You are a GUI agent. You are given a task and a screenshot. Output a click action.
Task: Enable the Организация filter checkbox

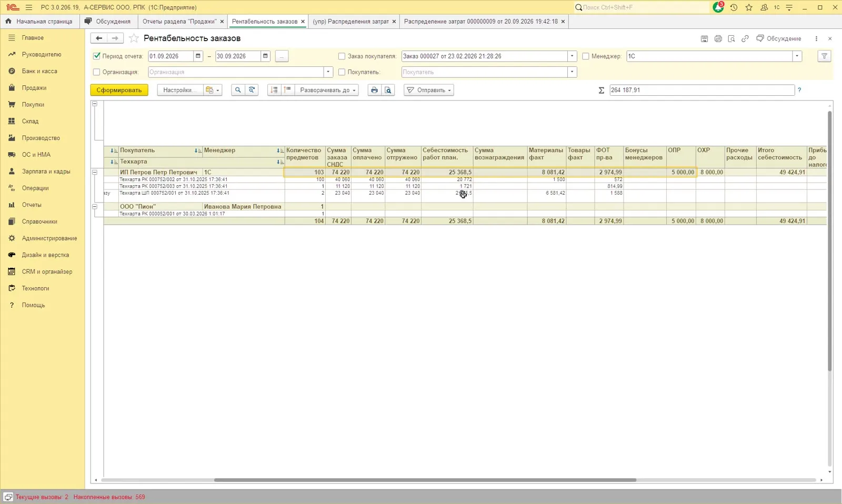pos(96,72)
